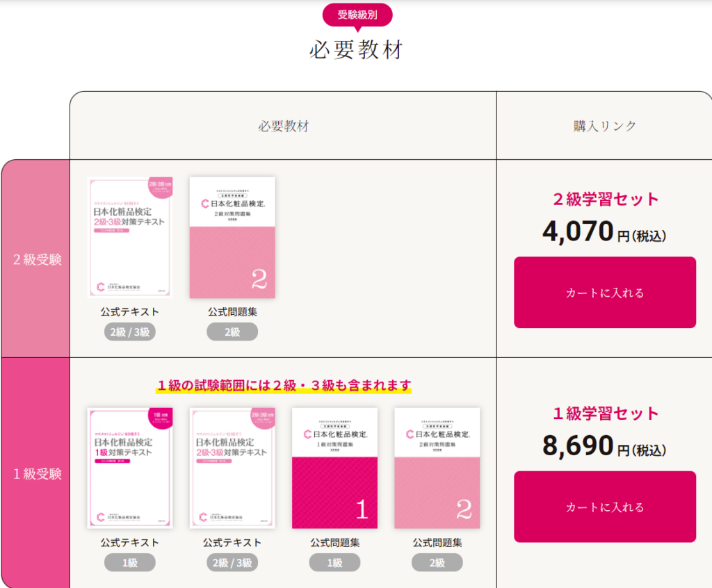Select the 1級受験 row header
This screenshot has width=712, height=588.
(x=36, y=473)
